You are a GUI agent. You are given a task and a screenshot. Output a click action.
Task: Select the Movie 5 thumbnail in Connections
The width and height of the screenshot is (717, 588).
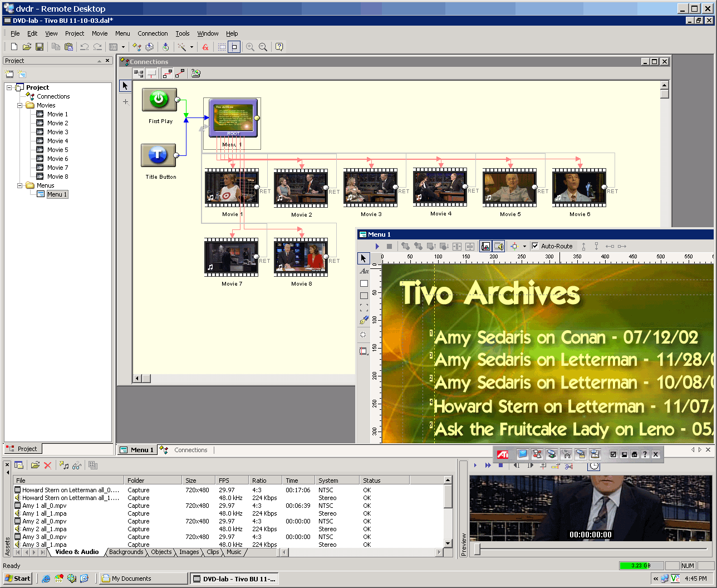click(x=510, y=187)
